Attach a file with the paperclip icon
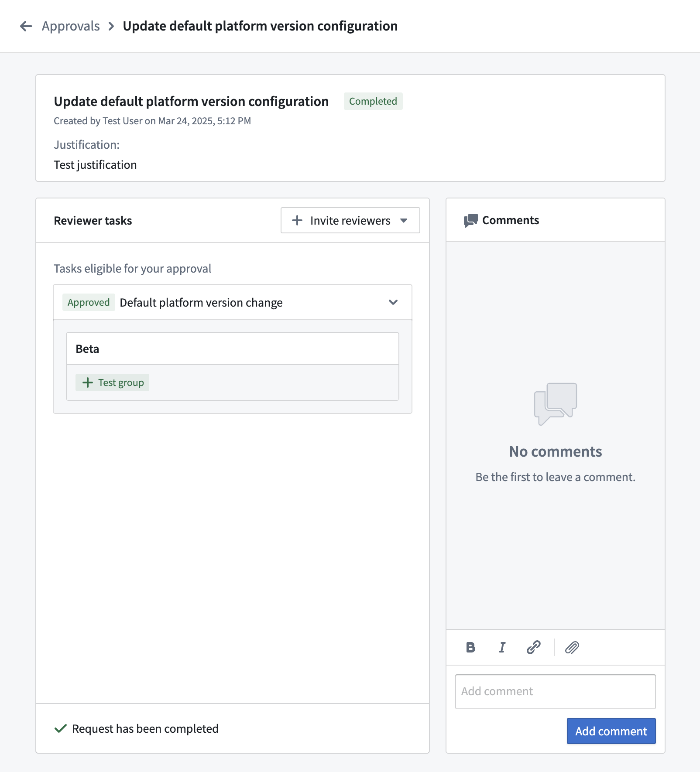Image resolution: width=700 pixels, height=772 pixels. coord(572,647)
